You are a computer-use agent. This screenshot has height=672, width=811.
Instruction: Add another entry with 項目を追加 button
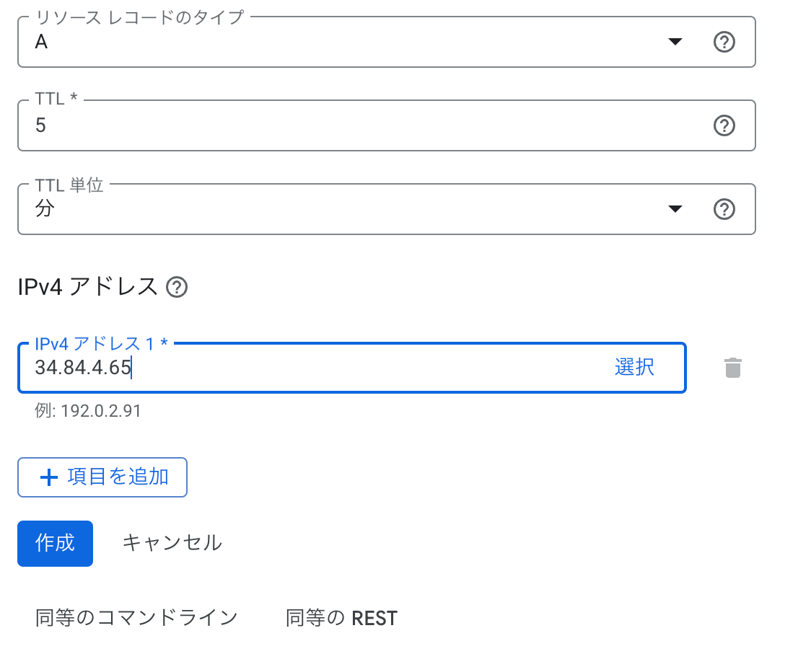coord(102,477)
